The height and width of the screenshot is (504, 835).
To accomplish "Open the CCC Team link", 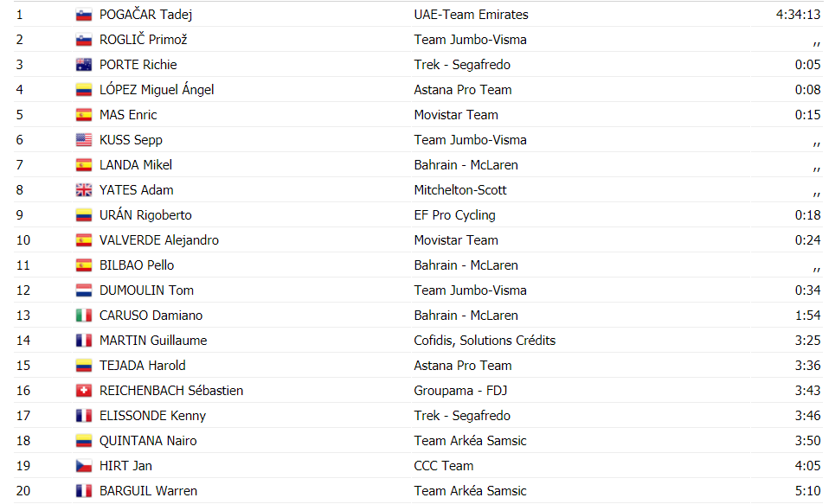I will pos(444,466).
